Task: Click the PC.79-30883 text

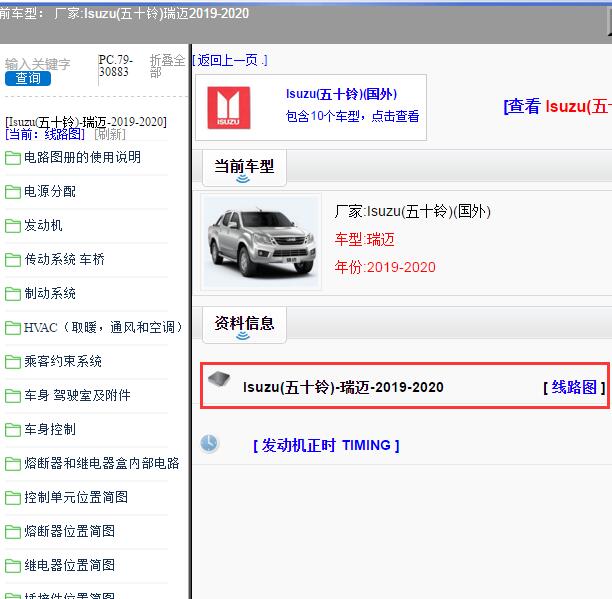Action: 116,66
